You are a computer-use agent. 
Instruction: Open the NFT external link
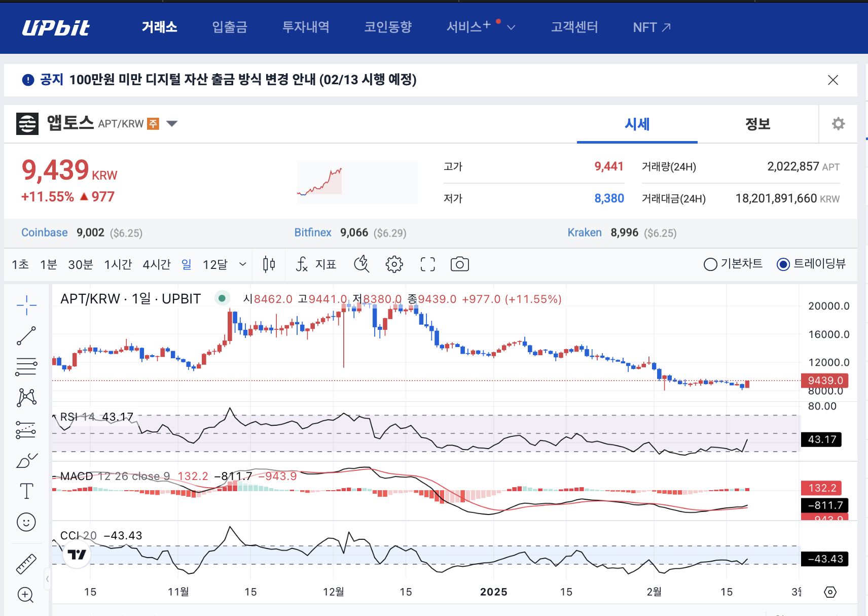[652, 27]
